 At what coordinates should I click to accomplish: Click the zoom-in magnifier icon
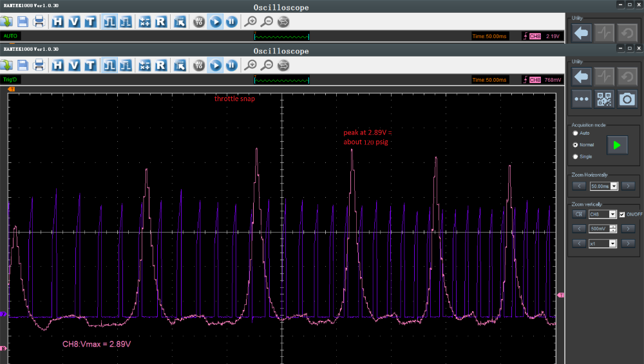[251, 65]
